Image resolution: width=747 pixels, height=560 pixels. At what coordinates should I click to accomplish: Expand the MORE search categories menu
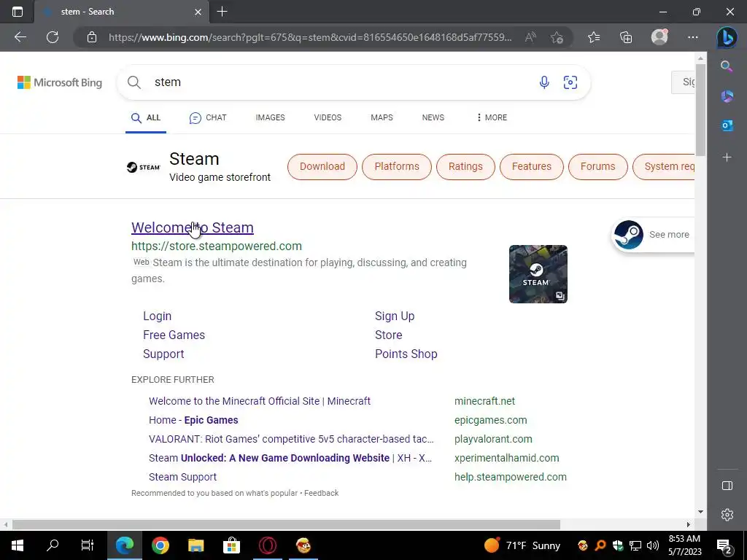pyautogui.click(x=492, y=117)
